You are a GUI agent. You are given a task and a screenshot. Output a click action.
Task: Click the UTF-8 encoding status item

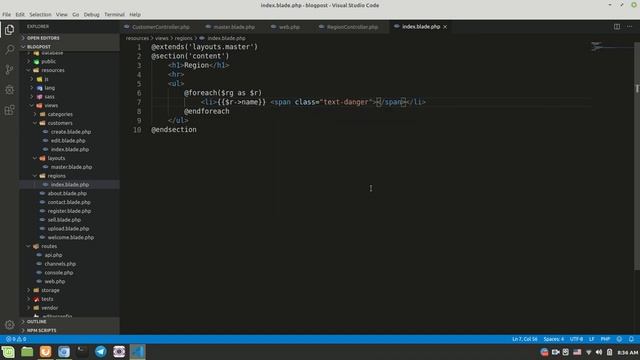click(x=576, y=339)
